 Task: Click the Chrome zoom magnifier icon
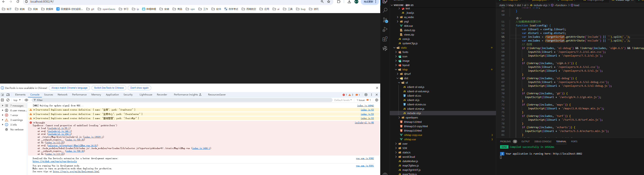322,2
